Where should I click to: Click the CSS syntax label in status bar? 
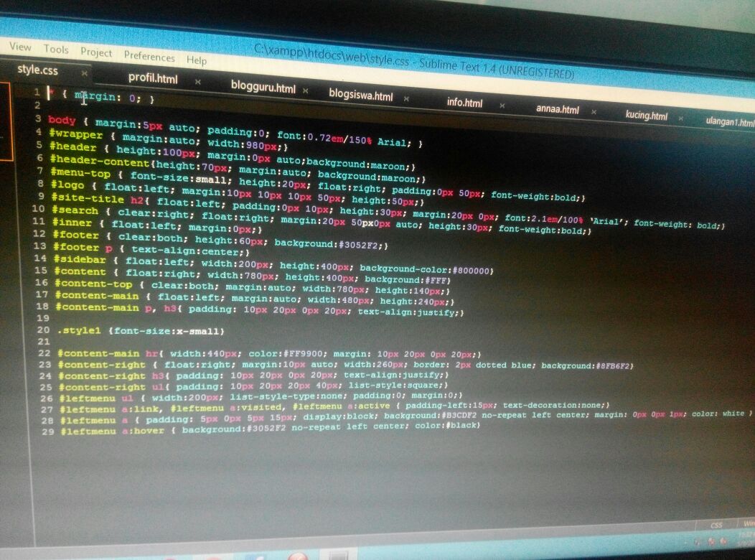(716, 526)
